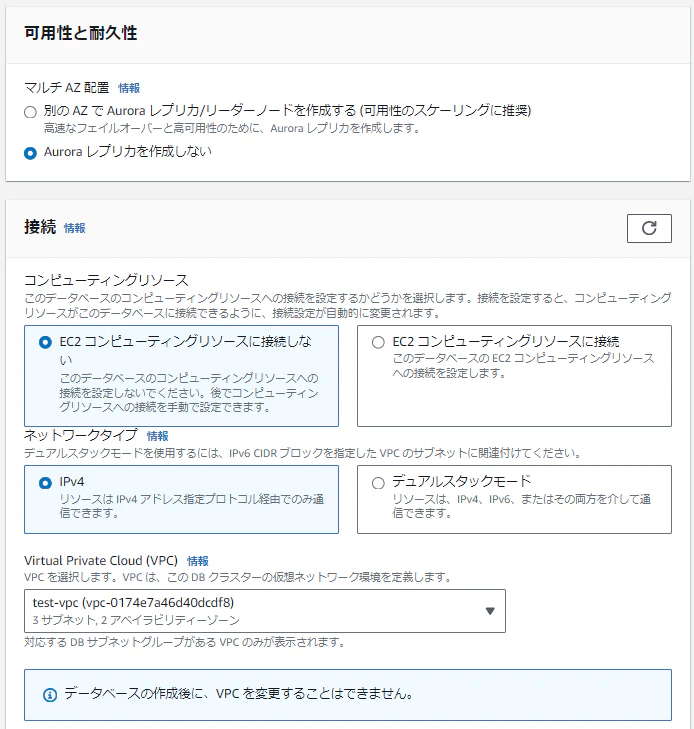Image resolution: width=694 pixels, height=729 pixels.
Task: Click text 3 サブネット, 2 アベイラビリティーゾーン
Action: 136,620
